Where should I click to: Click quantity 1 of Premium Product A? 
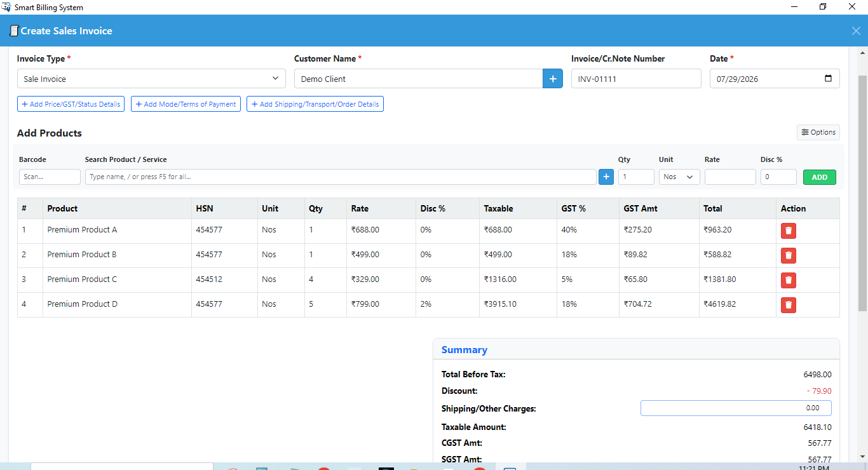click(311, 230)
